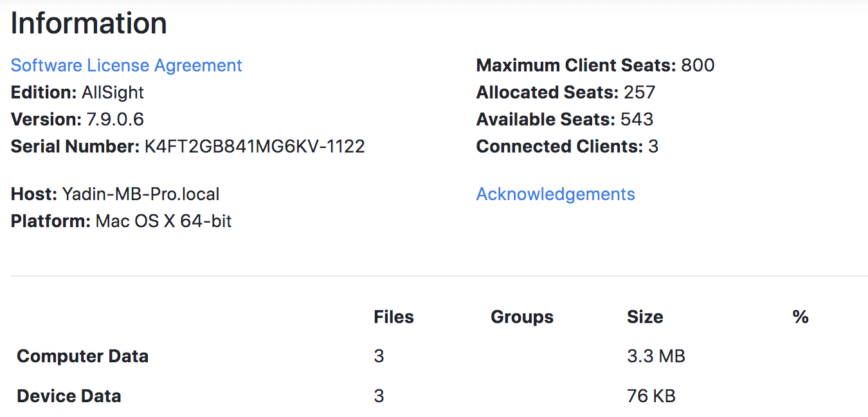Click the 3.3 MB size value

coord(656,357)
